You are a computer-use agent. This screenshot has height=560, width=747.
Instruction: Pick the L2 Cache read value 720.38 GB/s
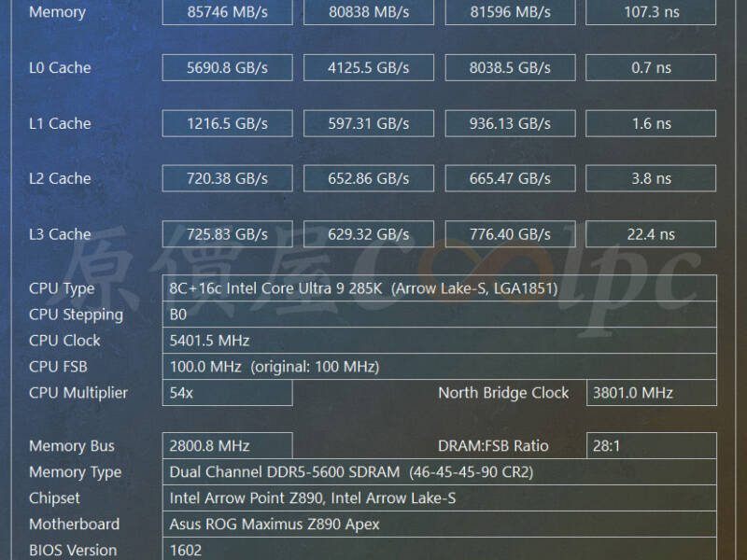click(x=227, y=178)
